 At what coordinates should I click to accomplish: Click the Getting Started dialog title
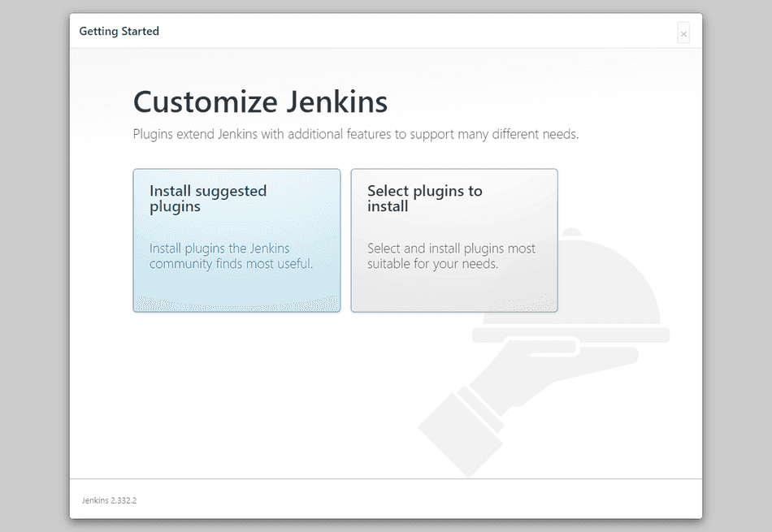(x=119, y=32)
